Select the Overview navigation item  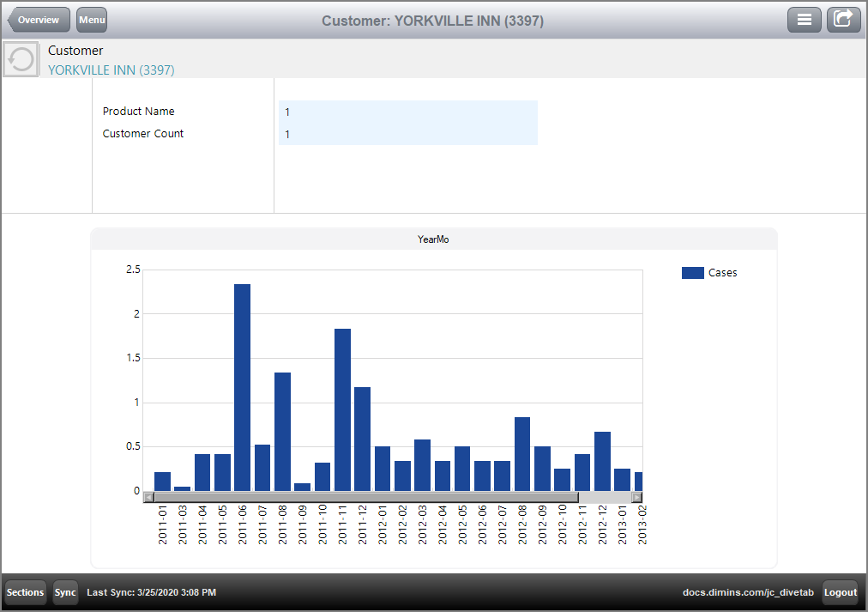tap(38, 19)
